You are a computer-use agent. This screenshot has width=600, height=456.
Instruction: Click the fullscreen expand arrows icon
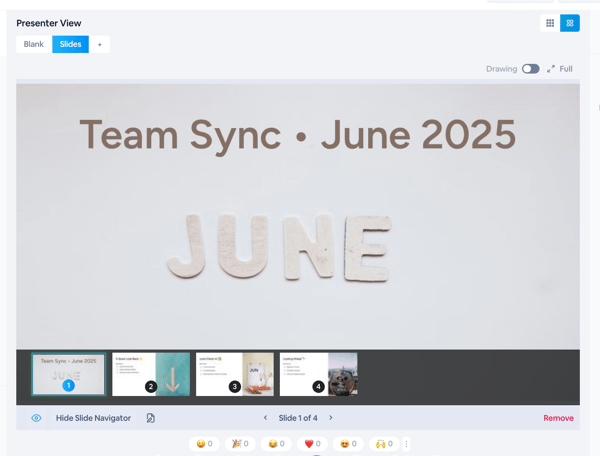[551, 69]
